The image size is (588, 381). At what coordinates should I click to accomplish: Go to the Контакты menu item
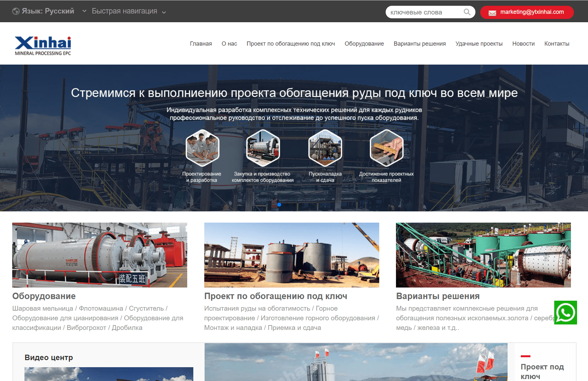(x=557, y=44)
